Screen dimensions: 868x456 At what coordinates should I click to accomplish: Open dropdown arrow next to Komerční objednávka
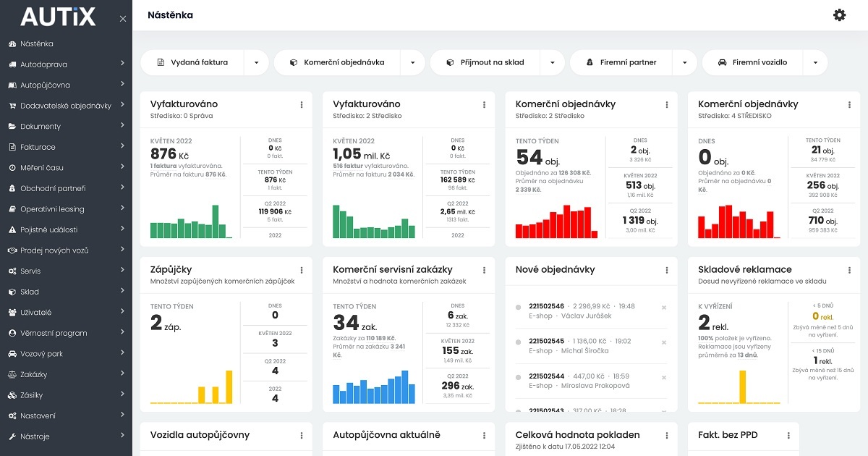pyautogui.click(x=412, y=63)
